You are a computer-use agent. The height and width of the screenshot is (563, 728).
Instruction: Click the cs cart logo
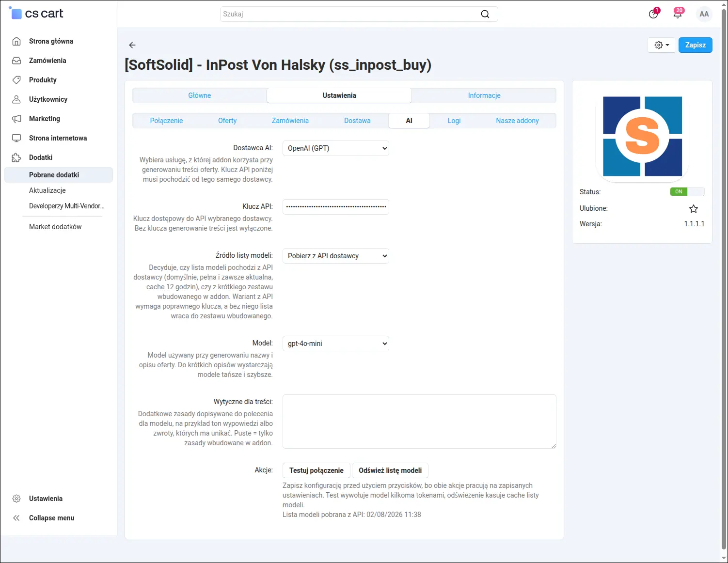pyautogui.click(x=36, y=14)
